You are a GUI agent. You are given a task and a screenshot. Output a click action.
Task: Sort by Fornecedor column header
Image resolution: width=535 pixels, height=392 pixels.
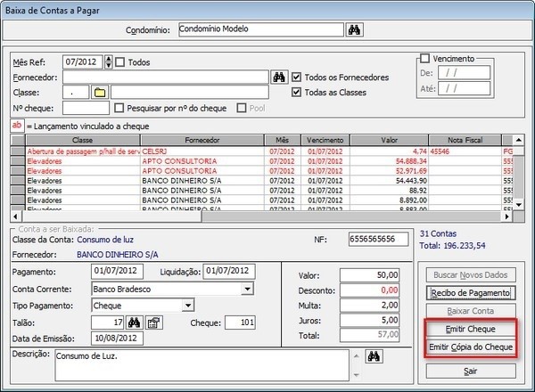click(x=202, y=140)
